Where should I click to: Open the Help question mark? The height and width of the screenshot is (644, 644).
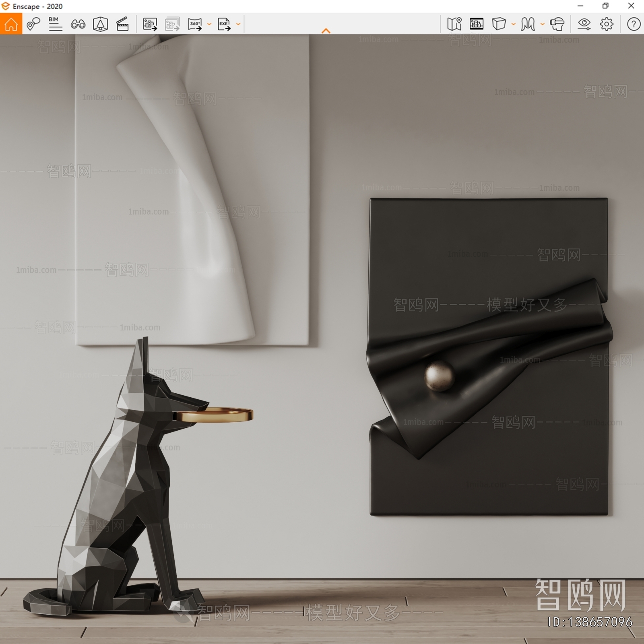(x=634, y=24)
